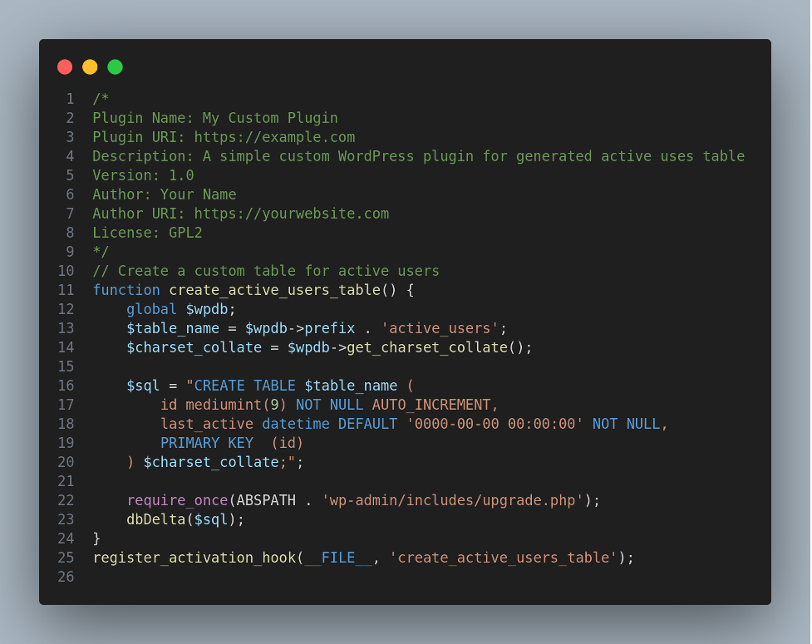Click the text 'AUTO_INCREMENT'
This screenshot has width=812, height=644.
pos(431,406)
